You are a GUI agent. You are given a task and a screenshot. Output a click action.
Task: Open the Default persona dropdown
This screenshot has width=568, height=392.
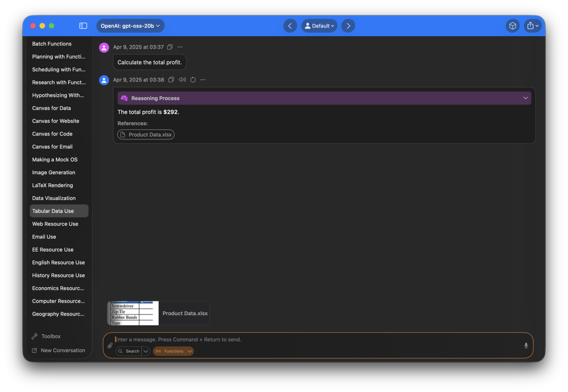coord(319,26)
